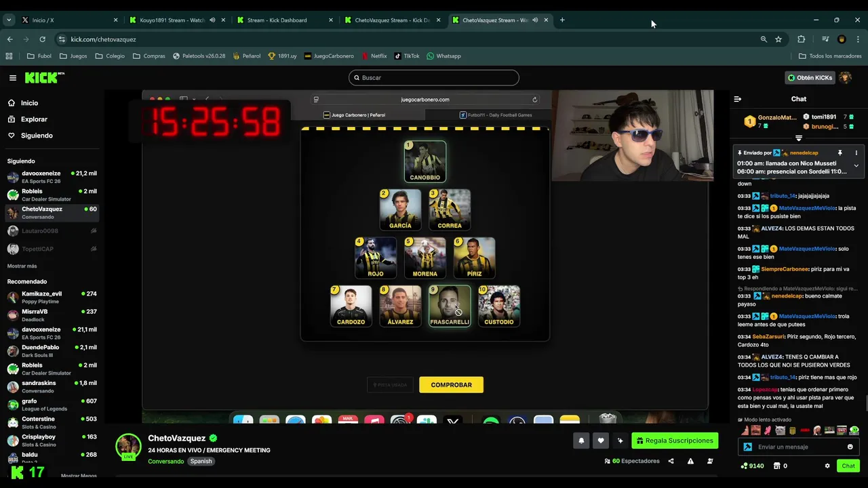This screenshot has height=488, width=868.
Task: Open the Fubol bookmarks folder
Action: click(39, 56)
